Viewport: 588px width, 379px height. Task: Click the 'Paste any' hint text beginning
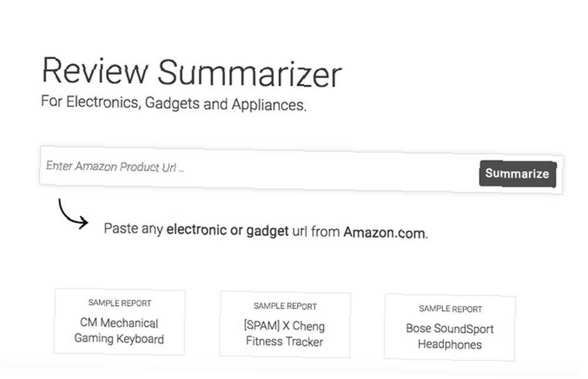pyautogui.click(x=133, y=229)
